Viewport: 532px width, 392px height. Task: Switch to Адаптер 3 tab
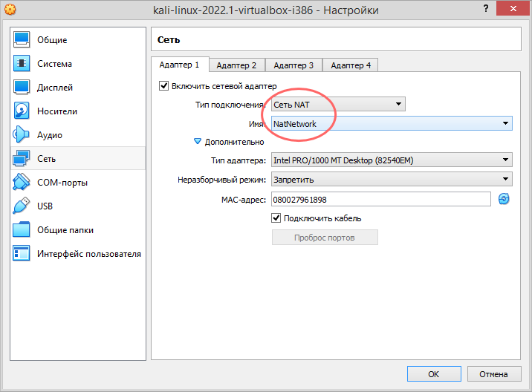293,65
